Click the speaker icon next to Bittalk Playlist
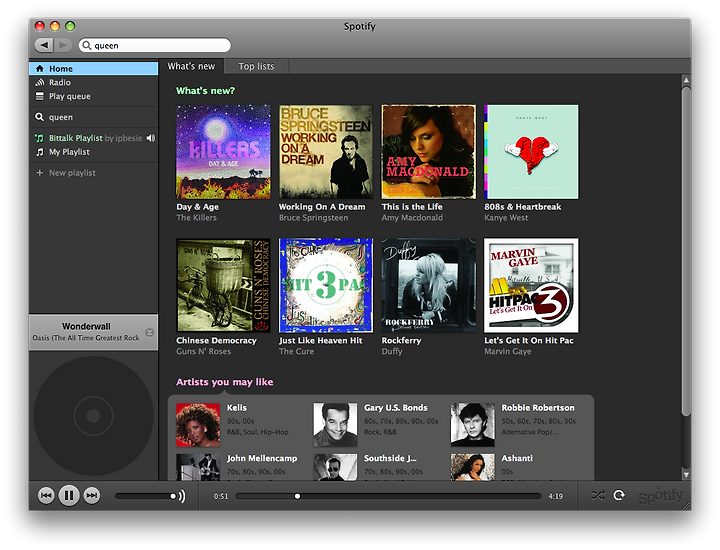 [151, 138]
